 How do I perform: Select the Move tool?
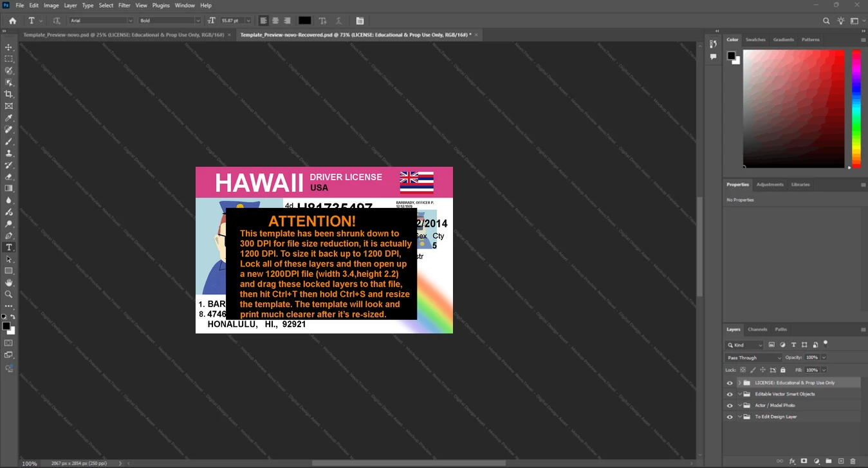tap(9, 48)
